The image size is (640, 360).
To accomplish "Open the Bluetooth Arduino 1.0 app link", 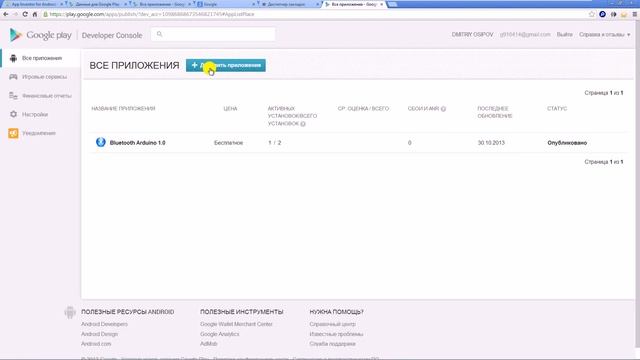I will coord(138,143).
